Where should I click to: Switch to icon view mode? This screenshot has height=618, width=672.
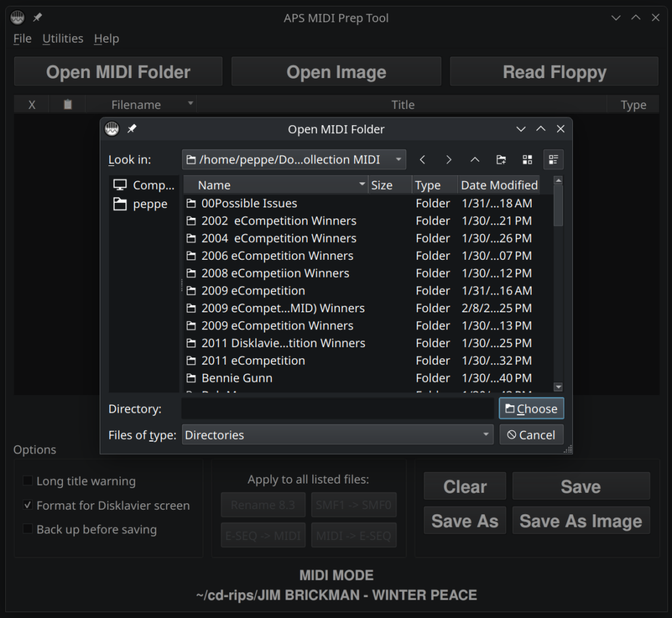(x=527, y=159)
